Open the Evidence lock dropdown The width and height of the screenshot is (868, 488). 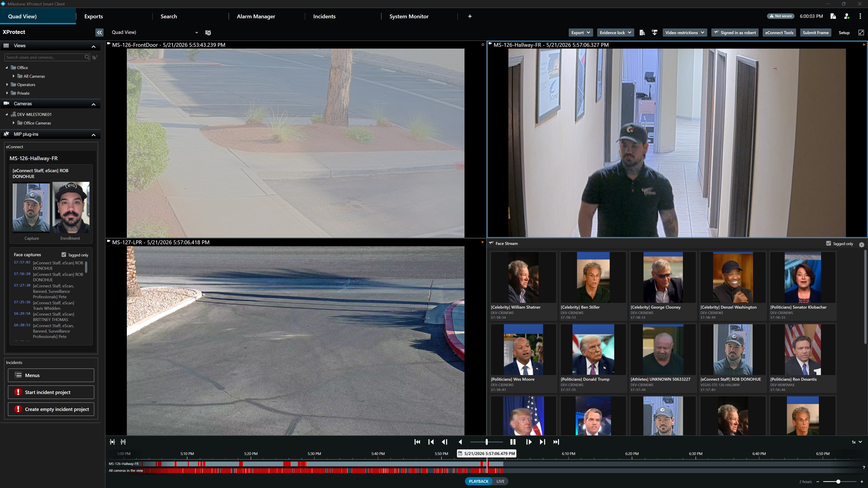pyautogui.click(x=615, y=33)
